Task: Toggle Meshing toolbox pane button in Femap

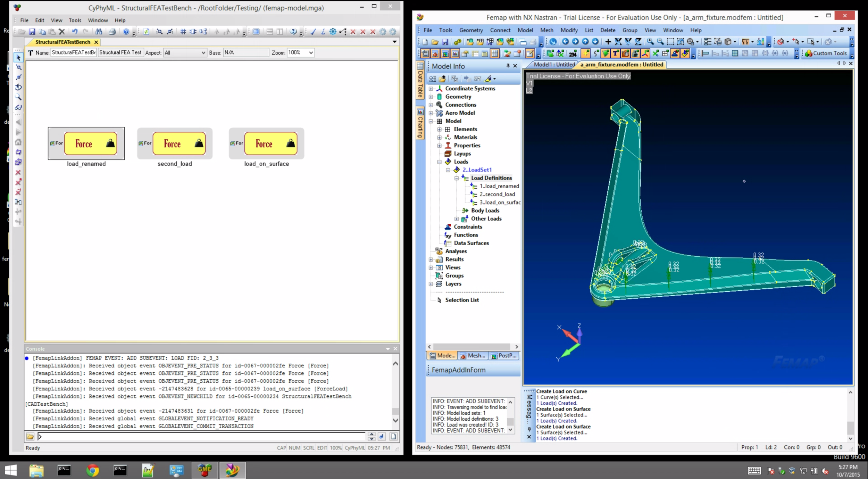Action: click(435, 53)
